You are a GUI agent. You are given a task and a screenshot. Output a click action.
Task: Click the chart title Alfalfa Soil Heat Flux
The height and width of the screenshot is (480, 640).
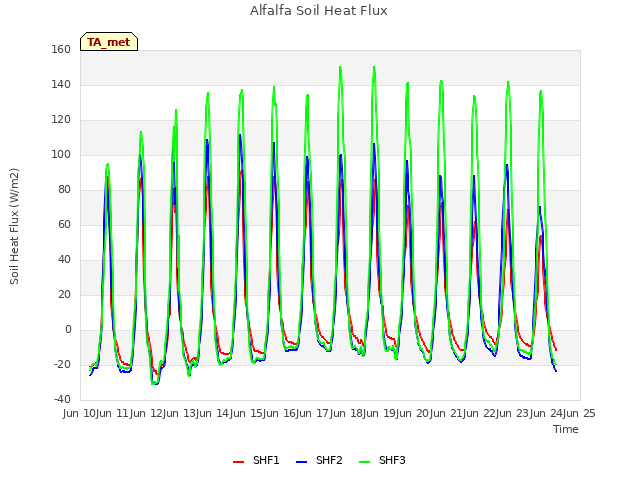319,11
